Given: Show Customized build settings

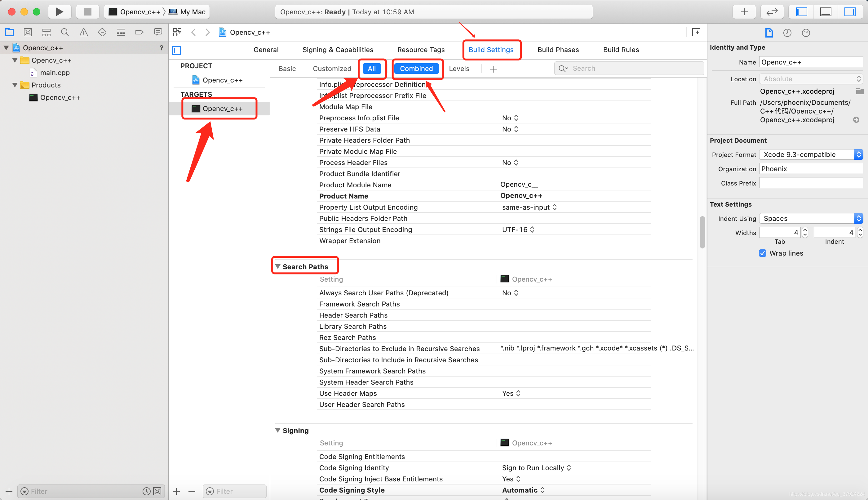Looking at the screenshot, I should [332, 69].
